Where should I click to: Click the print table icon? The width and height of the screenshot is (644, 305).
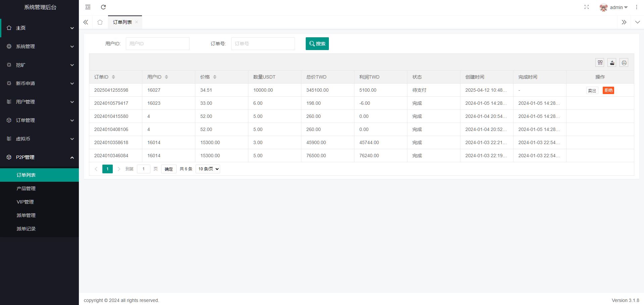coord(624,63)
